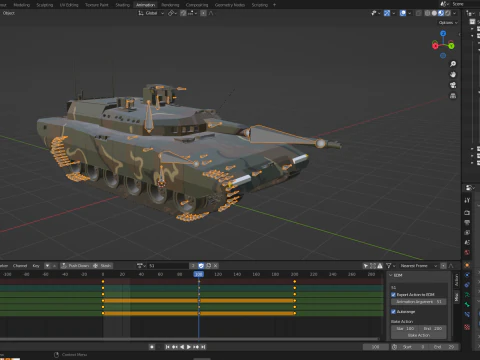Select the pan view hand icon
Viewport: 480px width, 360px height.
click(x=453, y=74)
